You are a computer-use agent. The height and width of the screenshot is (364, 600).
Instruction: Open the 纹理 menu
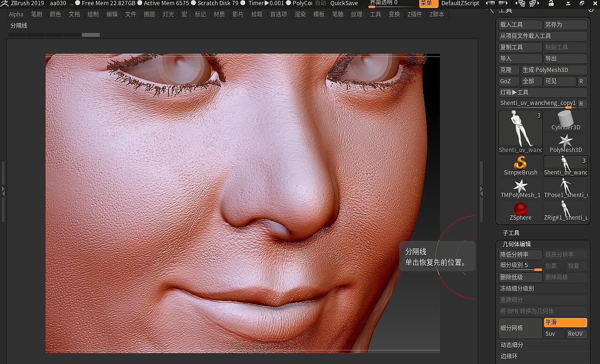pyautogui.click(x=357, y=15)
